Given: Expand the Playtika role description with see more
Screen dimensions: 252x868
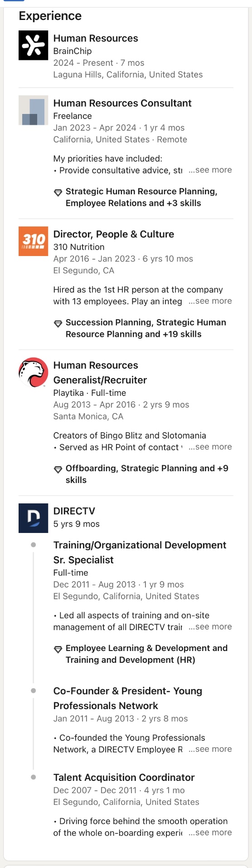Looking at the screenshot, I should [x=210, y=447].
